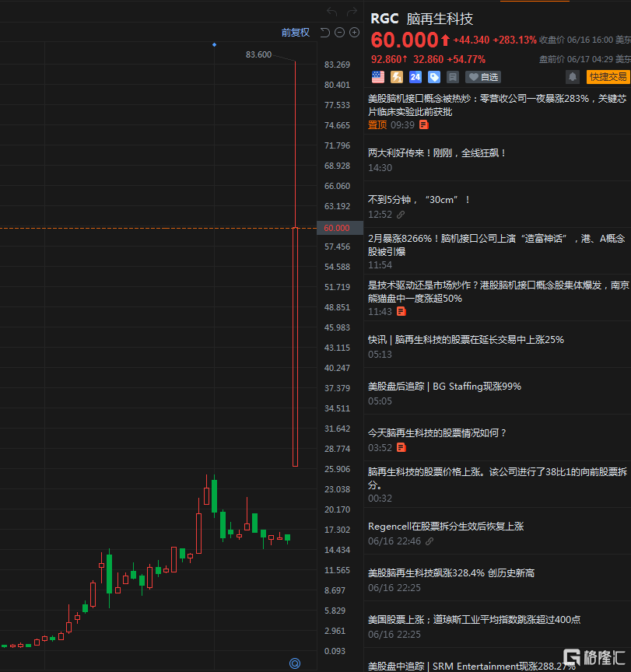Click the link icon beside 12:52
Screen dimensions: 631x672
point(401,215)
